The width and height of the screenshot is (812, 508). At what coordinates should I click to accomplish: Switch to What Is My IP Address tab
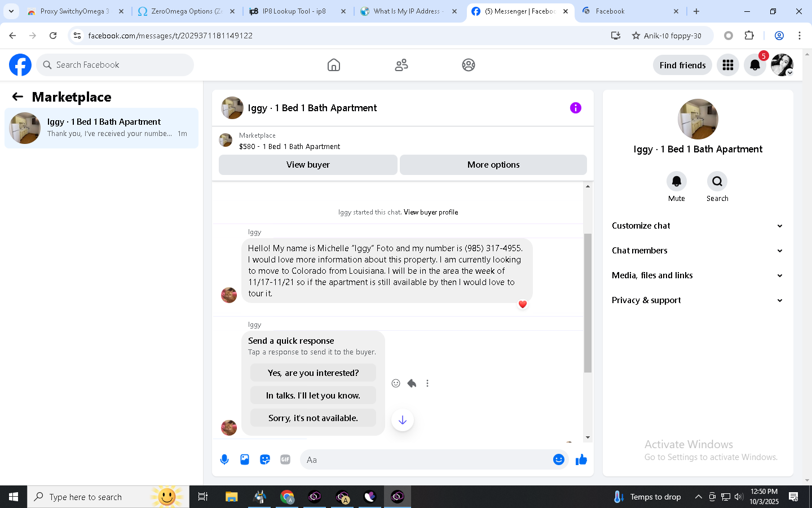[409, 11]
